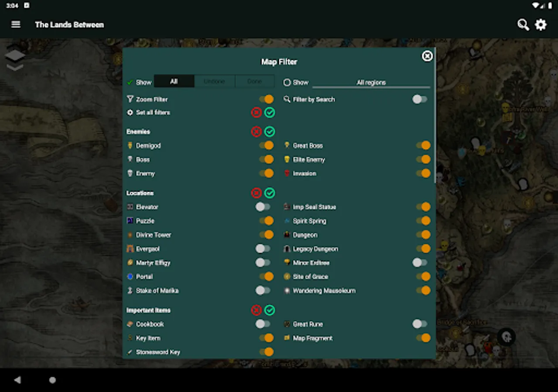Enable all Locations filters green check
Screen dimensions: 558x392
(x=270, y=193)
